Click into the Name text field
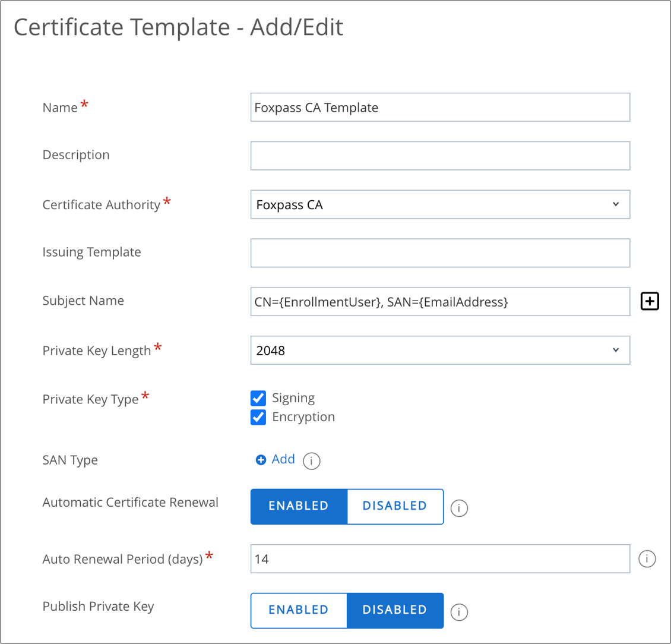This screenshot has width=671, height=644. pos(439,108)
